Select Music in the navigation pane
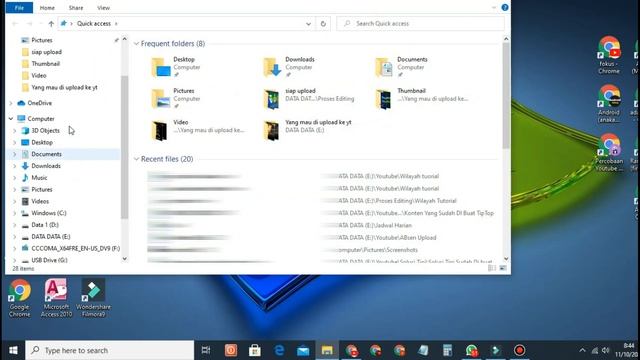This screenshot has width=640, height=360. pos(39,178)
